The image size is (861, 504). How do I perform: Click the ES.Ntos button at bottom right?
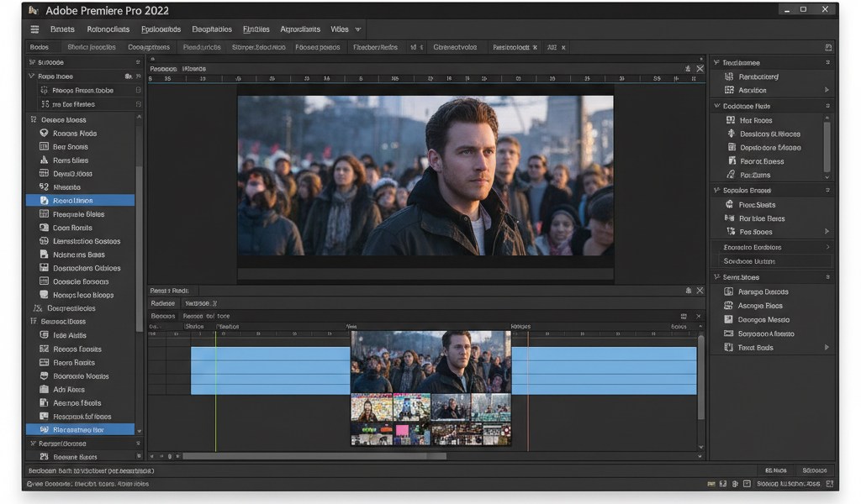coord(776,470)
